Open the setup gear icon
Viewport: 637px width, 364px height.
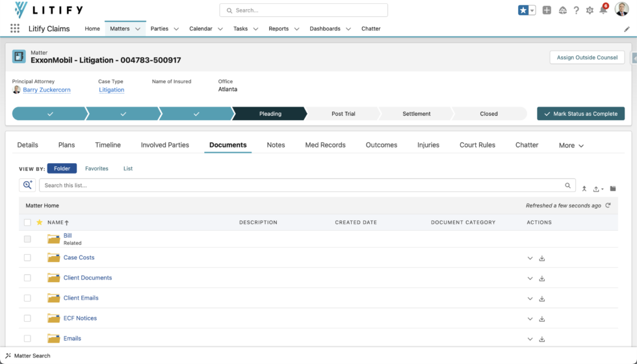(x=590, y=10)
